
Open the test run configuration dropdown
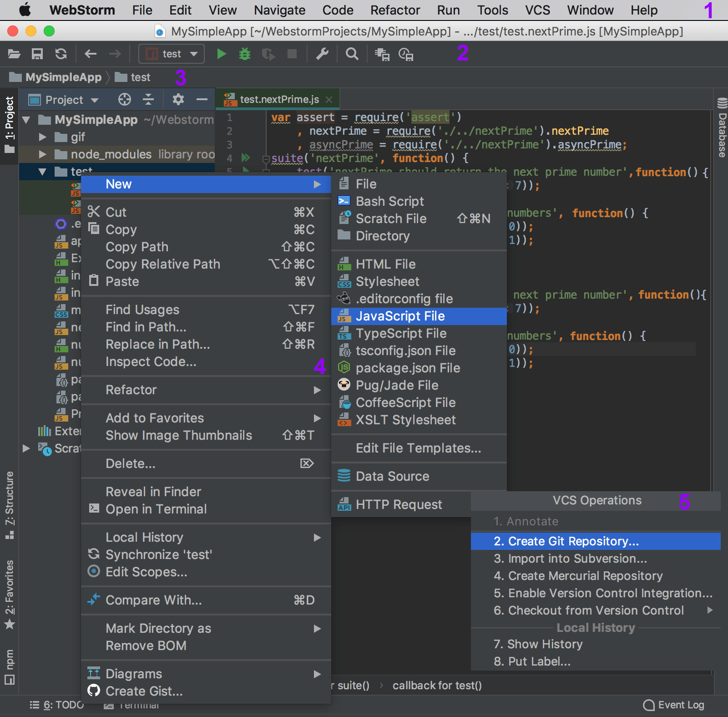coord(172,54)
